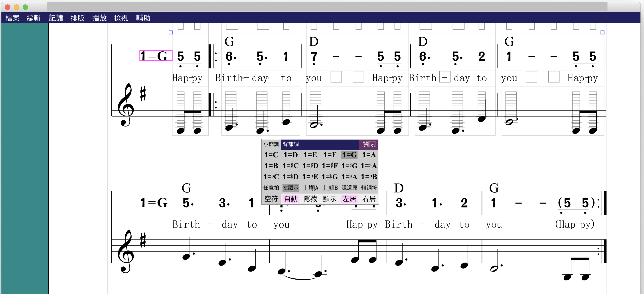Image resolution: width=644 pixels, height=294 pixels.
Task: Toggle the 隱還原 option
Action: tap(349, 188)
